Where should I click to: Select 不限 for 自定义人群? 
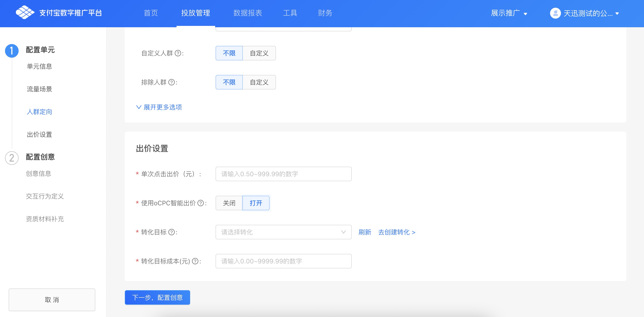tap(229, 53)
